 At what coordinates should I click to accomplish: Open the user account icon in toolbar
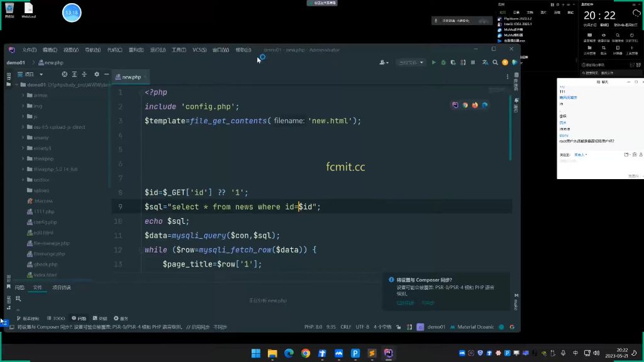pos(384,62)
